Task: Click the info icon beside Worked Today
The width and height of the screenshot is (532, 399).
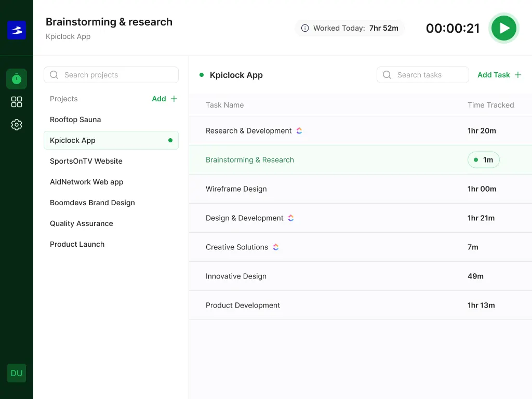Action: [x=305, y=28]
